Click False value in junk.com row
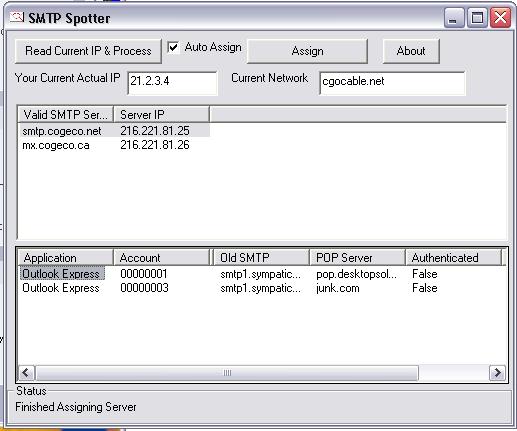Viewport: 517px width, 431px height. click(x=425, y=288)
